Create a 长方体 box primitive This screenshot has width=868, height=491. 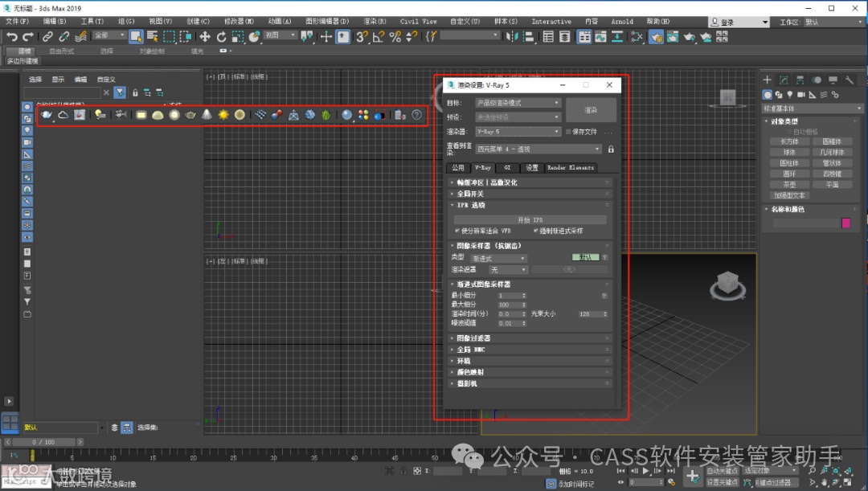789,141
